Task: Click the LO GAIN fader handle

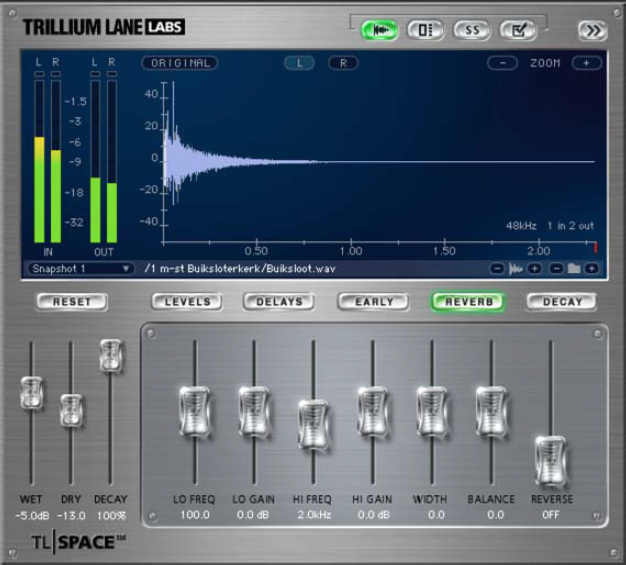Action: [x=254, y=411]
